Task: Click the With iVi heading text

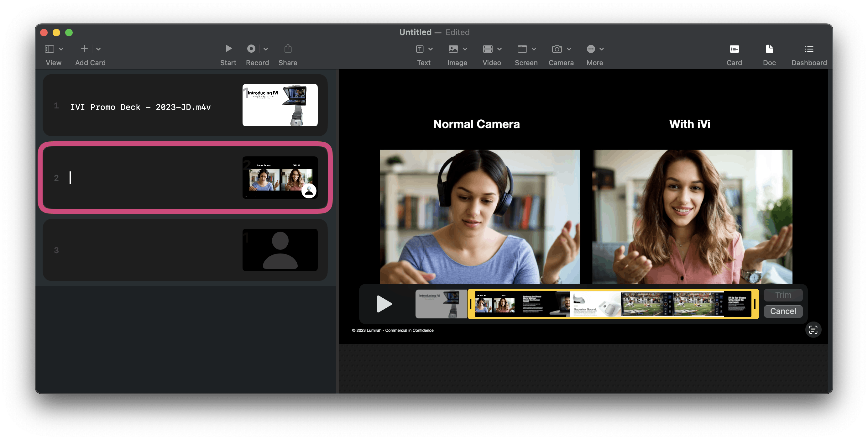Action: [689, 124]
